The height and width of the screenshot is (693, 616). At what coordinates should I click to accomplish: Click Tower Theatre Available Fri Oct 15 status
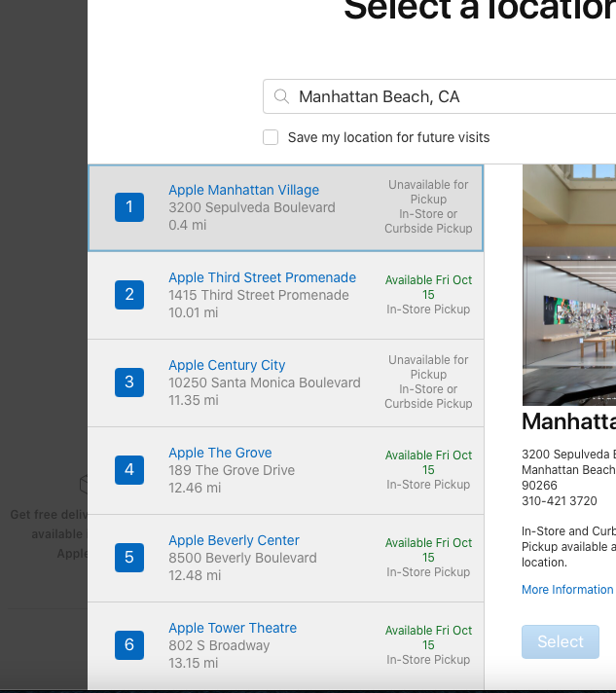pos(428,637)
